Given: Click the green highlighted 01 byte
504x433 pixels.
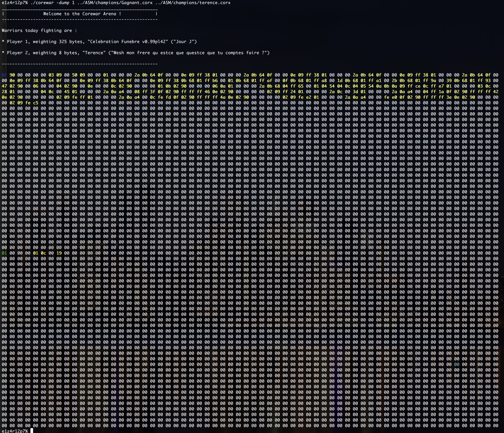Looking at the screenshot, I should [x=4, y=253].
